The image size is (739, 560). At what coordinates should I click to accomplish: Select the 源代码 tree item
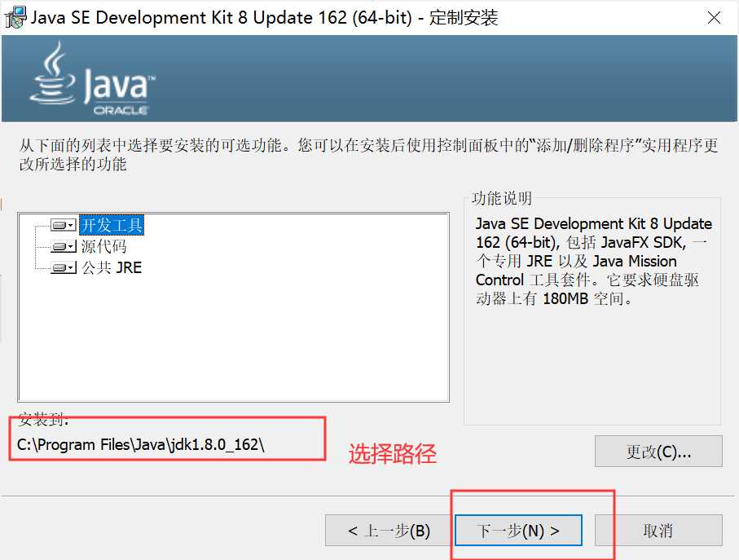[103, 246]
